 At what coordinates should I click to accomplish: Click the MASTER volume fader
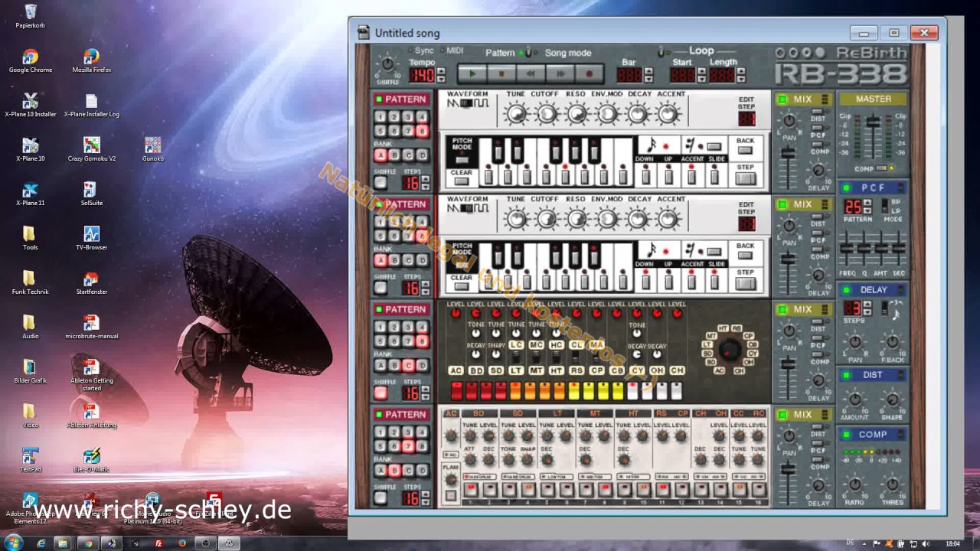872,122
